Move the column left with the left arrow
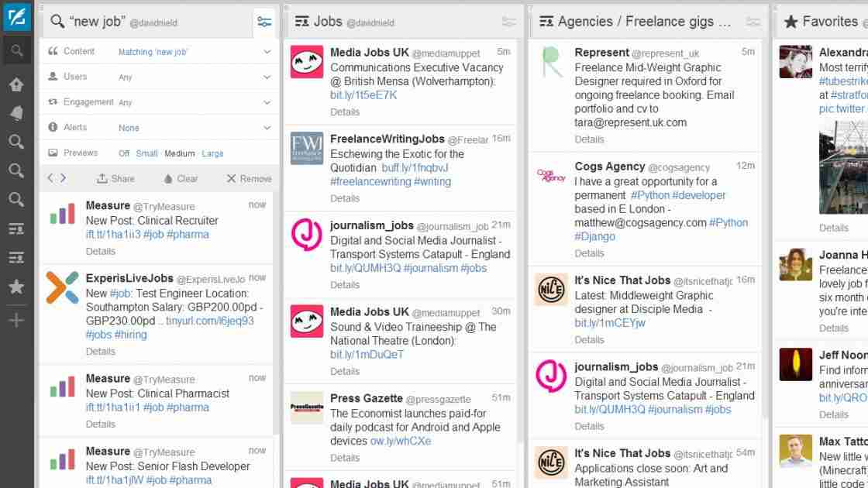 (x=50, y=178)
